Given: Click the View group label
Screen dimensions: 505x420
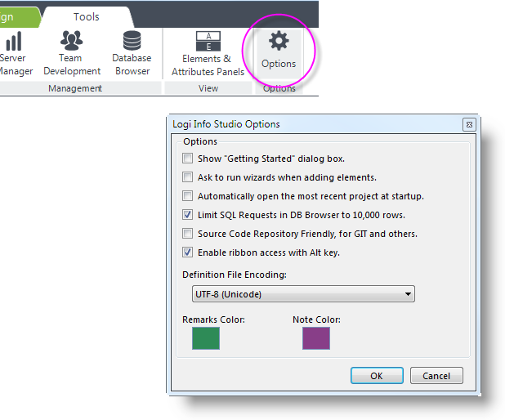Looking at the screenshot, I should tap(208, 88).
